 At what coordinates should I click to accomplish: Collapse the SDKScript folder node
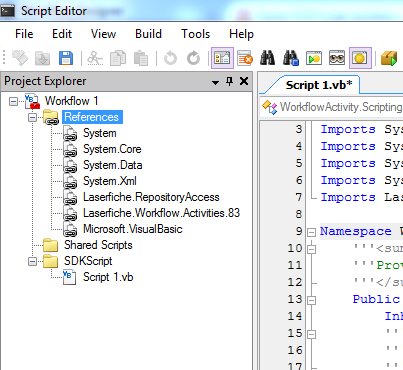click(x=32, y=261)
